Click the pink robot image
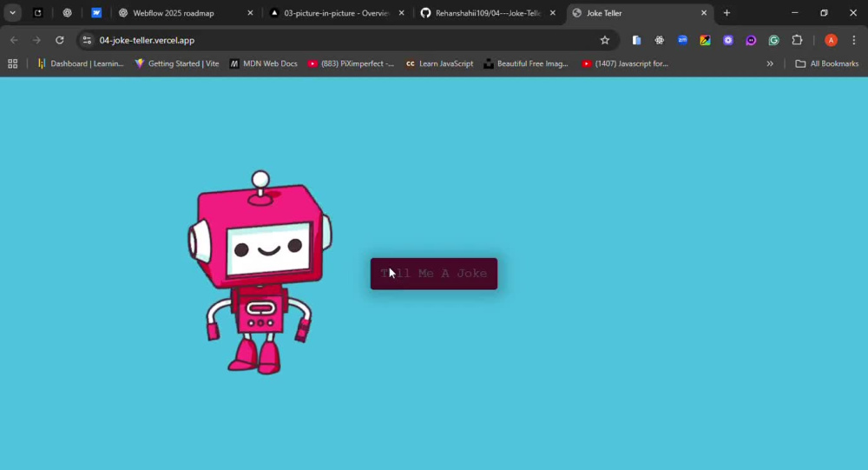The height and width of the screenshot is (470, 868). tap(260, 272)
